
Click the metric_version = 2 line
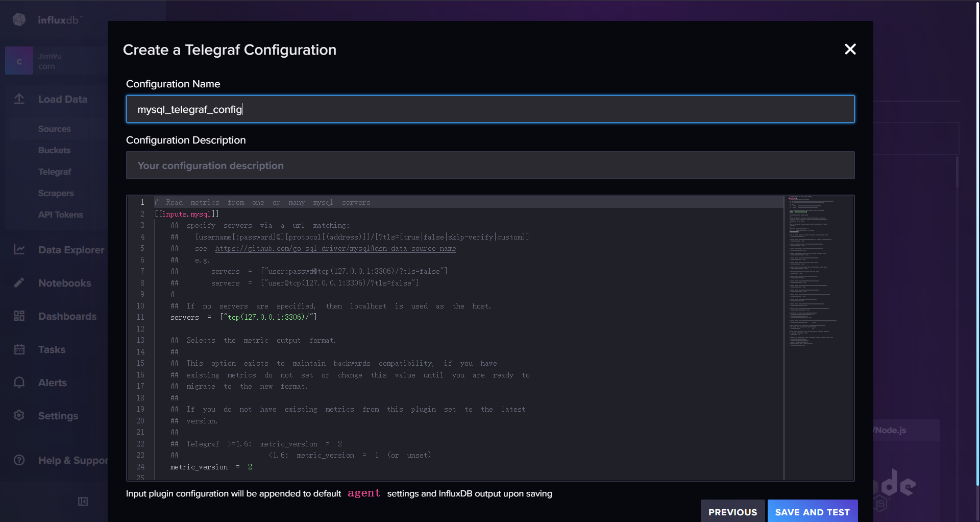click(x=211, y=467)
